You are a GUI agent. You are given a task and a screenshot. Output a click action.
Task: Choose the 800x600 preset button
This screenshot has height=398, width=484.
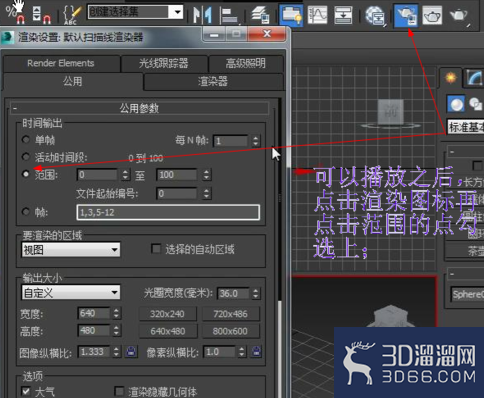tap(231, 331)
